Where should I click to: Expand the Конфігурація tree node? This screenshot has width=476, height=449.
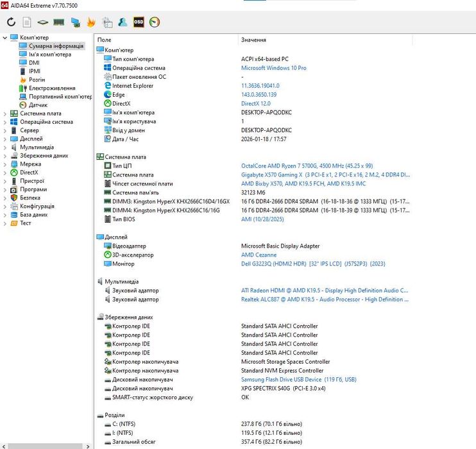[x=5, y=207]
